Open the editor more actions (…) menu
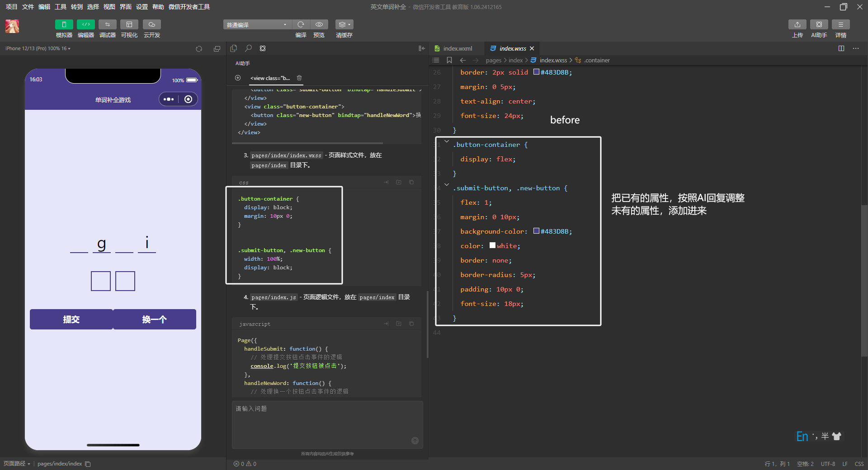The width and height of the screenshot is (868, 470). [856, 48]
